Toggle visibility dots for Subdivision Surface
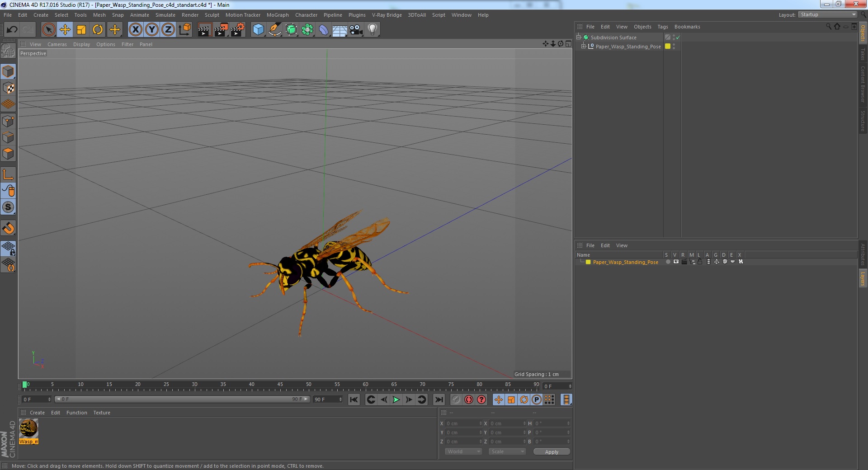This screenshot has width=868, height=470. coord(674,37)
